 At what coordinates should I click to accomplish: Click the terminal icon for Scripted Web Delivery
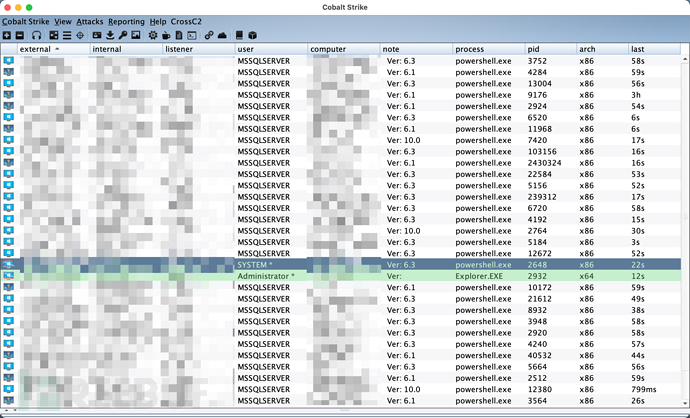192,35
